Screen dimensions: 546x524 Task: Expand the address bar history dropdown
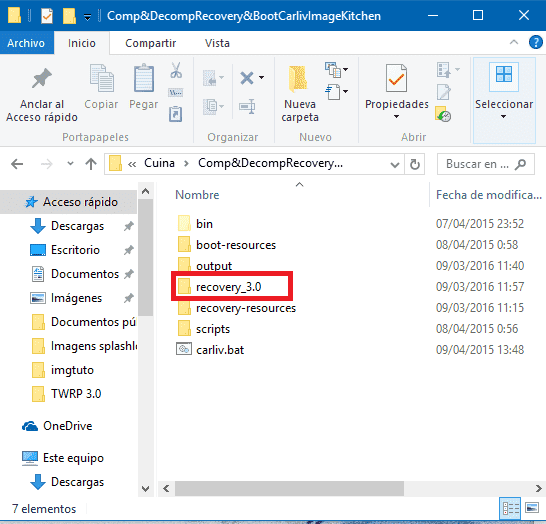pyautogui.click(x=395, y=164)
